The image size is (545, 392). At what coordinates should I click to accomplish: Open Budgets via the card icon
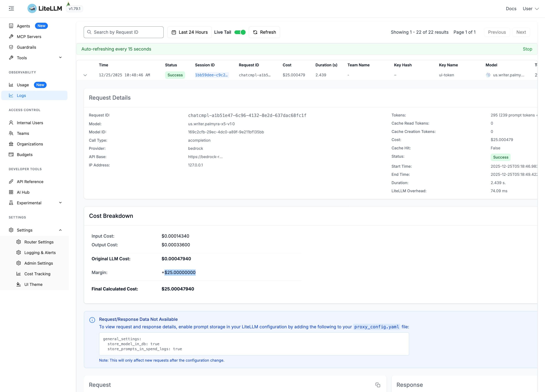(11, 154)
